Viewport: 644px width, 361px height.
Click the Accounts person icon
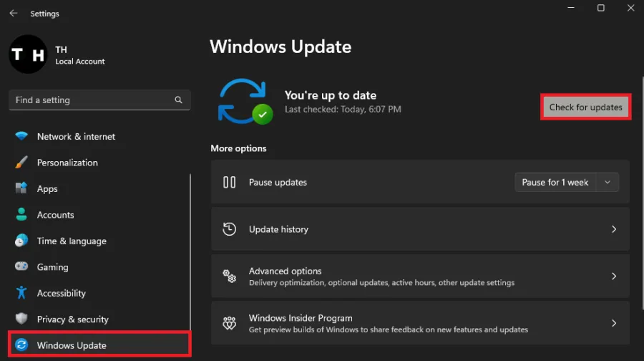pyautogui.click(x=21, y=214)
